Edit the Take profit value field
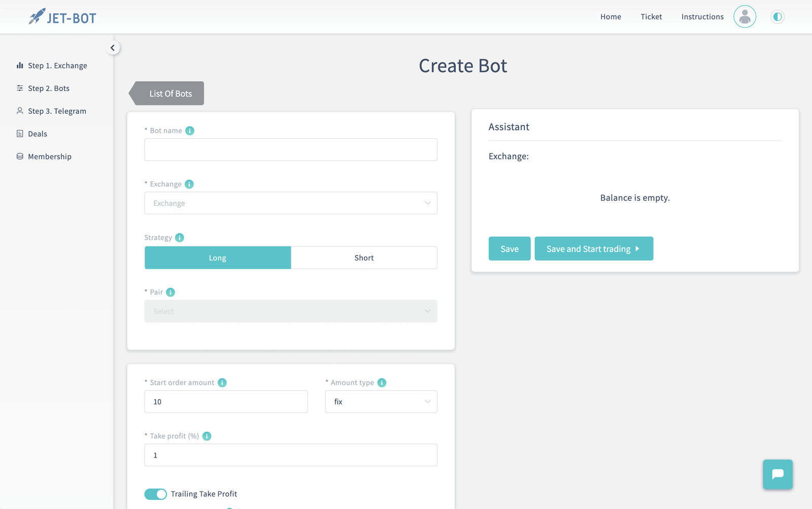The height and width of the screenshot is (509, 812). (x=290, y=455)
